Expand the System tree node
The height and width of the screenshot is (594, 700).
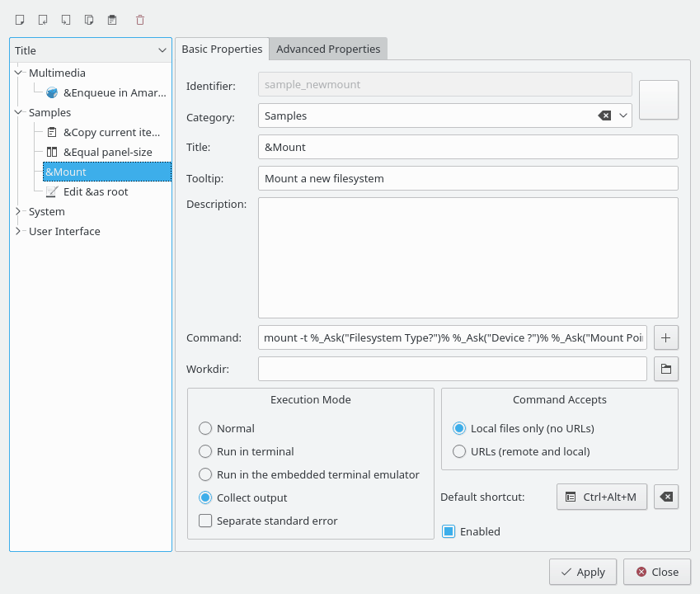point(19,212)
